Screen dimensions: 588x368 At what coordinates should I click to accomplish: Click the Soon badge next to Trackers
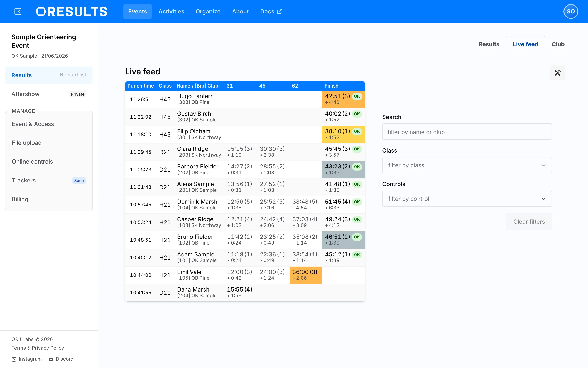click(79, 180)
